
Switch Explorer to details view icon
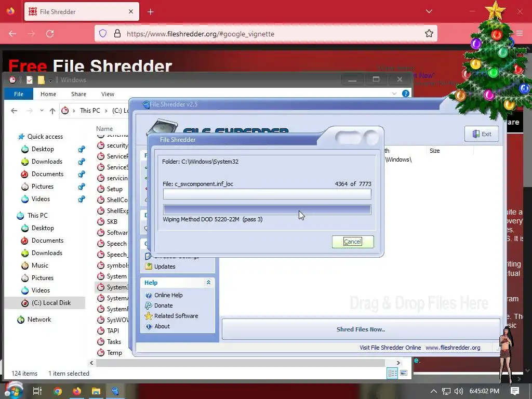click(x=393, y=373)
